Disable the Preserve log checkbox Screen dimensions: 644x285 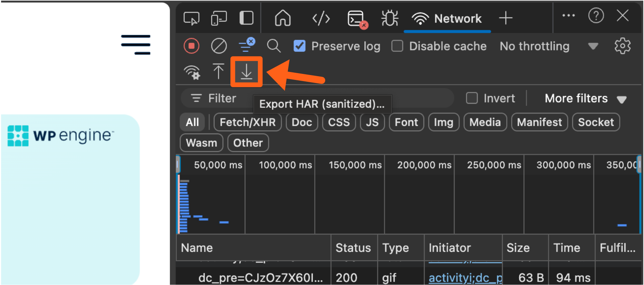tap(300, 46)
